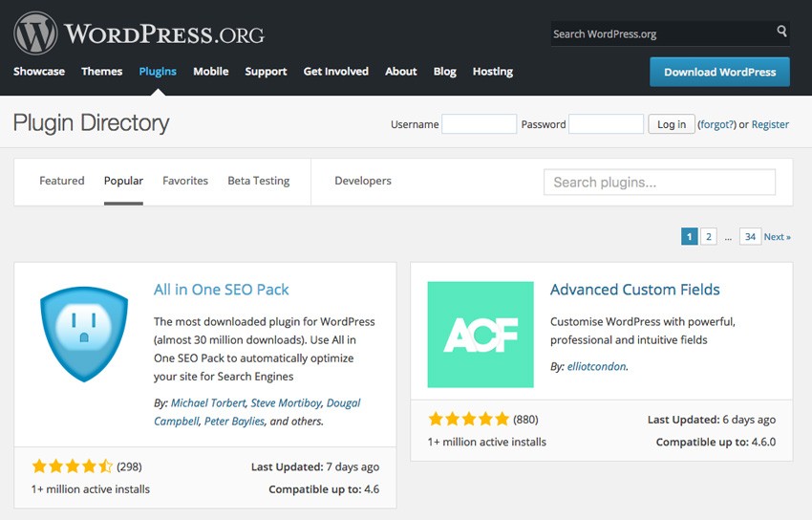Image resolution: width=812 pixels, height=520 pixels.
Task: Go to Hosting in the navigation
Action: [493, 72]
